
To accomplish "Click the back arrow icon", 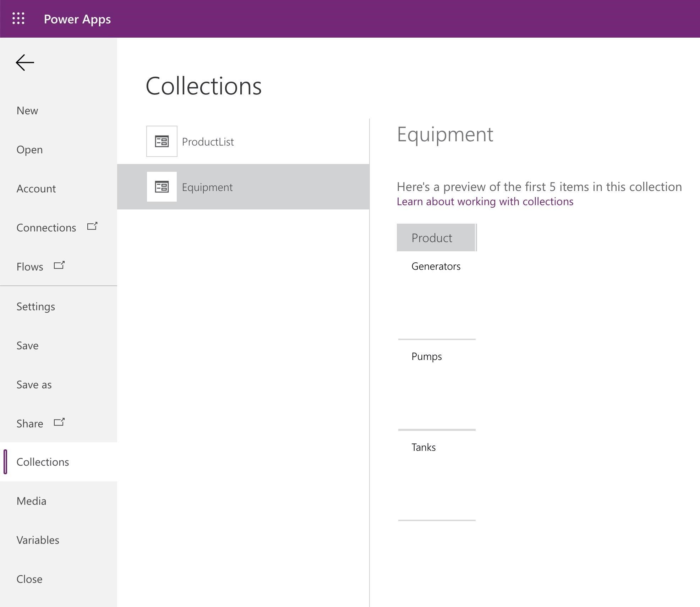I will click(x=25, y=62).
